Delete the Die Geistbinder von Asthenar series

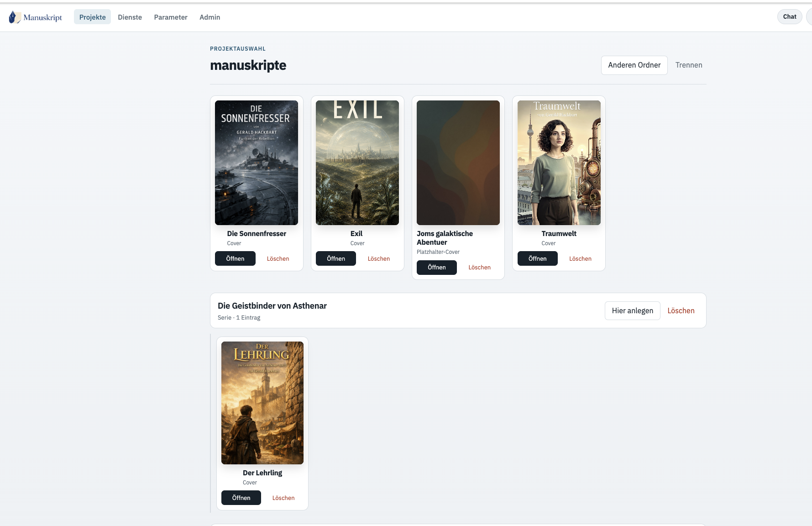[x=681, y=310]
